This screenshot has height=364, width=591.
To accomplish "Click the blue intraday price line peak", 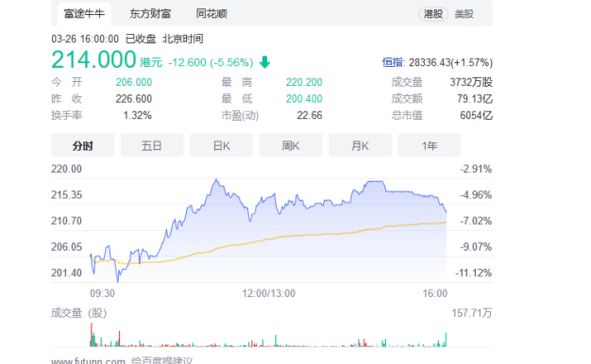I will coord(216,180).
